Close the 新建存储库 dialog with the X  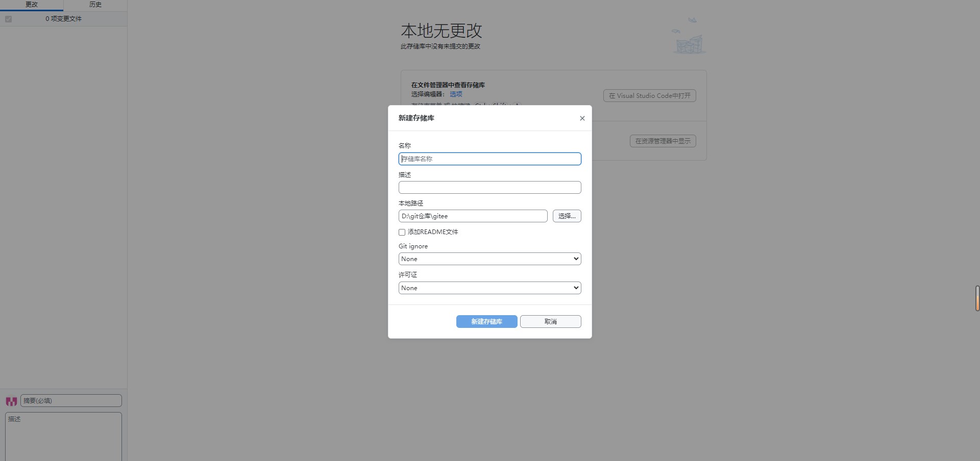(x=581, y=118)
